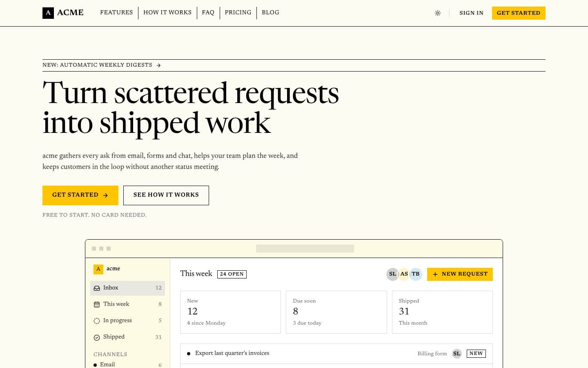Image resolution: width=588 pixels, height=368 pixels.
Task: Click the Inbox tray icon in the sidebar
Action: 97,288
